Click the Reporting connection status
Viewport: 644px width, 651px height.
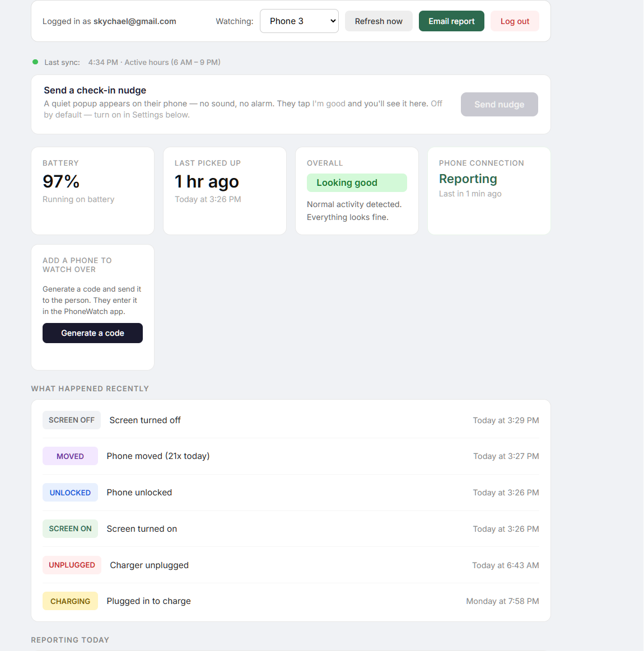468,179
